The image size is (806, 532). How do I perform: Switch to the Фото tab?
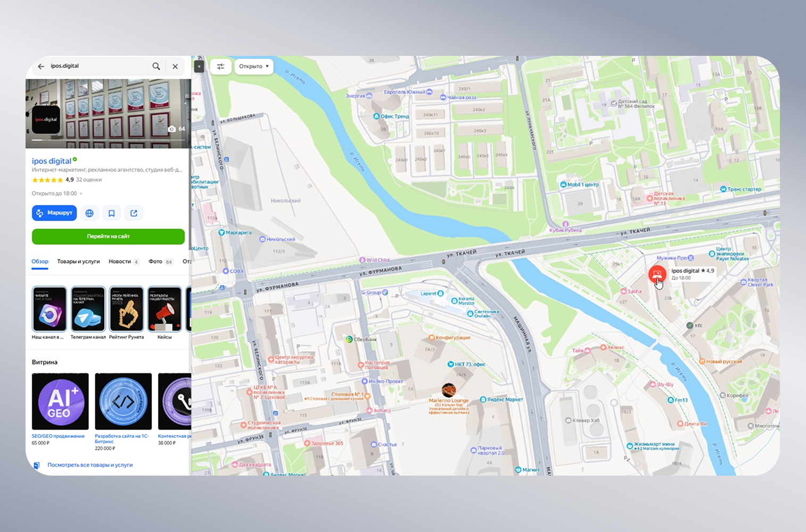tap(160, 262)
